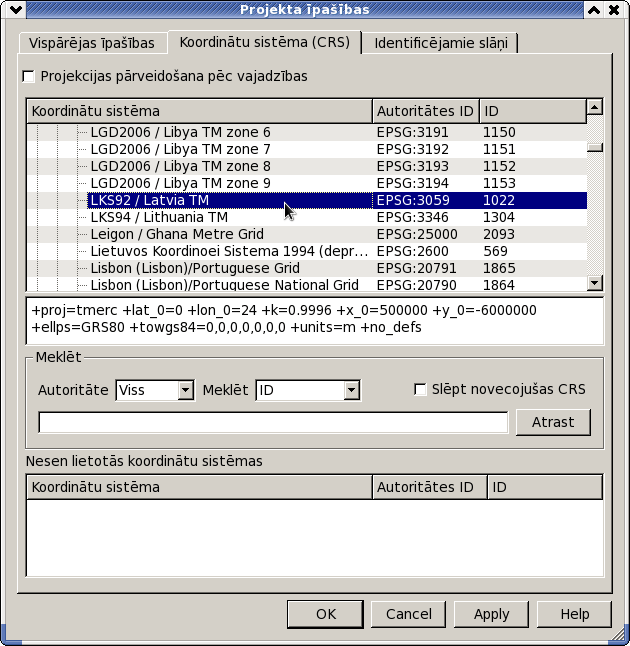Click scroll down arrow of CRS list
This screenshot has height=646, width=630.
[x=595, y=283]
